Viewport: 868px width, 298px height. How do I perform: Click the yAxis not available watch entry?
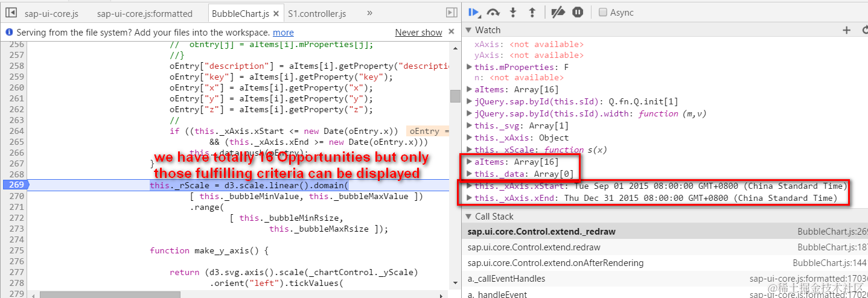tap(529, 55)
